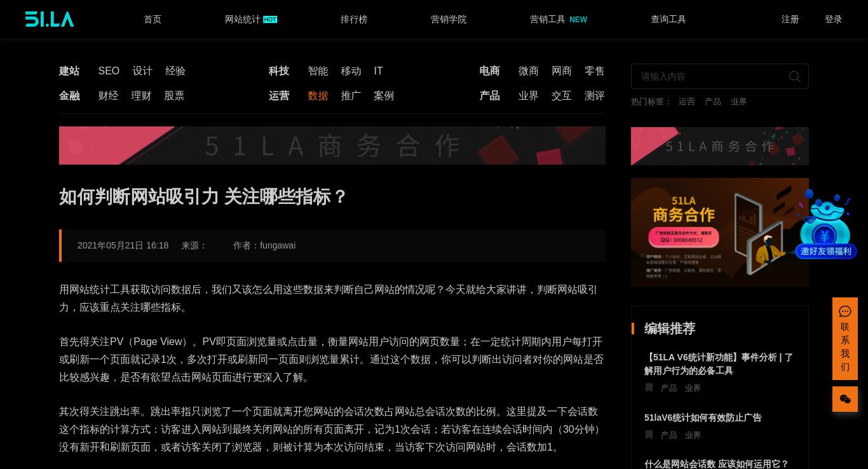
Task: Click the 业界 hot tag below search
Action: point(738,102)
